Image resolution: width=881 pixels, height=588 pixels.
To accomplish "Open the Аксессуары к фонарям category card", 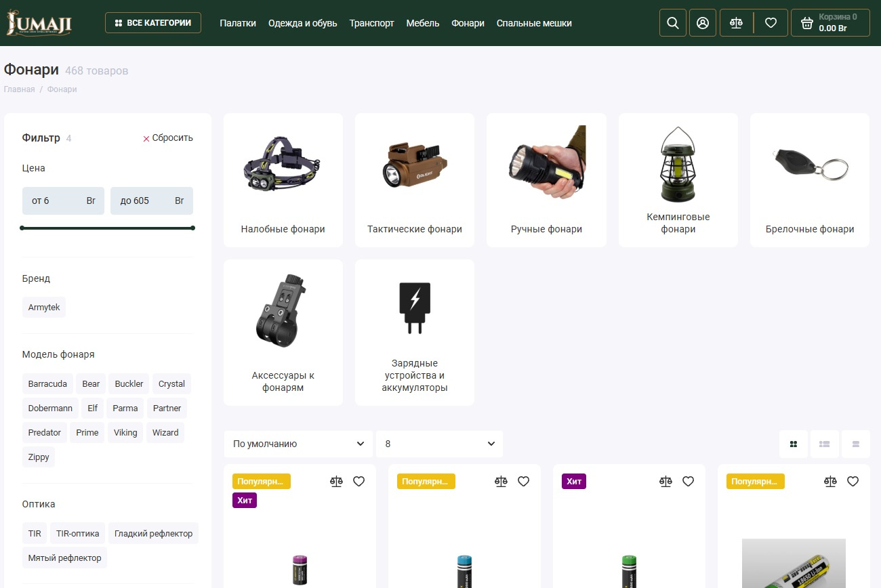I will [283, 333].
